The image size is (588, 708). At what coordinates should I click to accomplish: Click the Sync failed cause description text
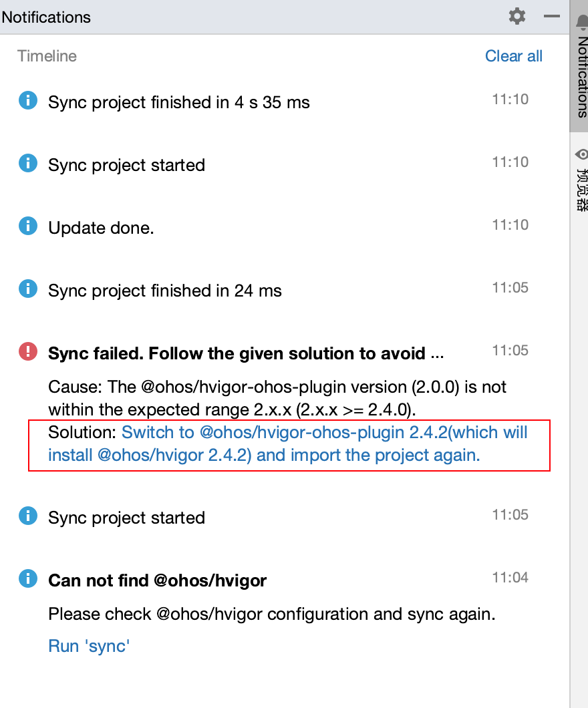pyautogui.click(x=277, y=398)
